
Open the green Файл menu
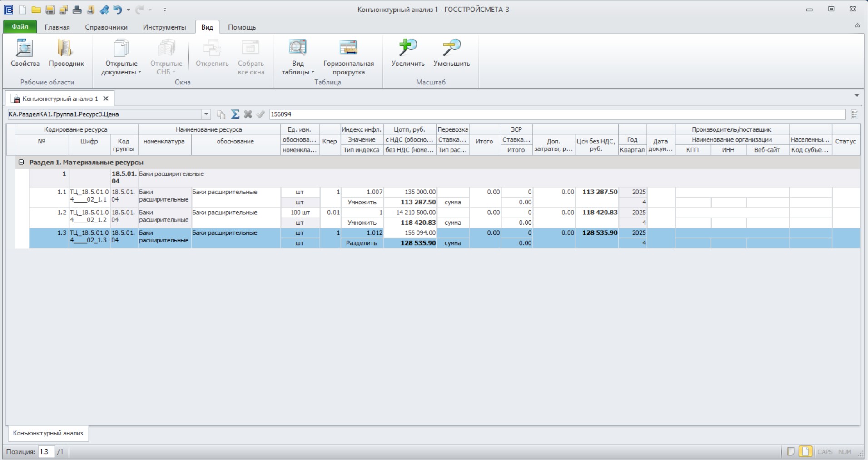20,27
